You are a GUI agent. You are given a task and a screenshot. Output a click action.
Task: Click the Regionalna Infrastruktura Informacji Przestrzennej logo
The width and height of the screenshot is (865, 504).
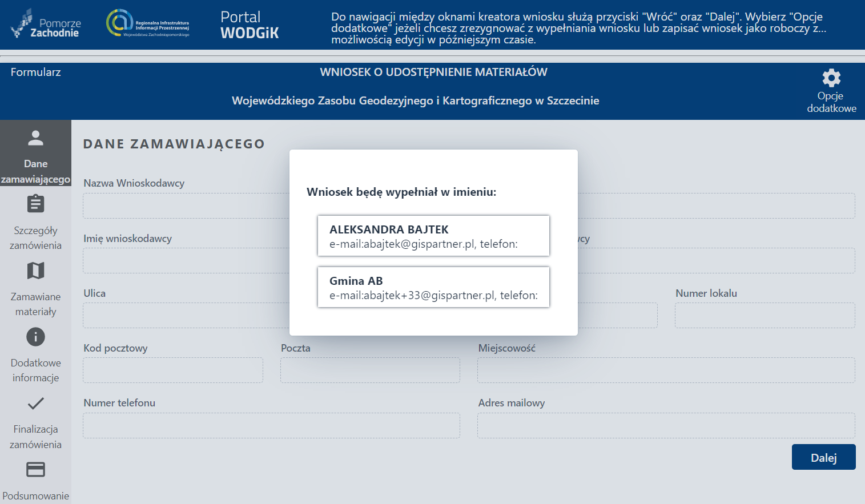click(147, 25)
